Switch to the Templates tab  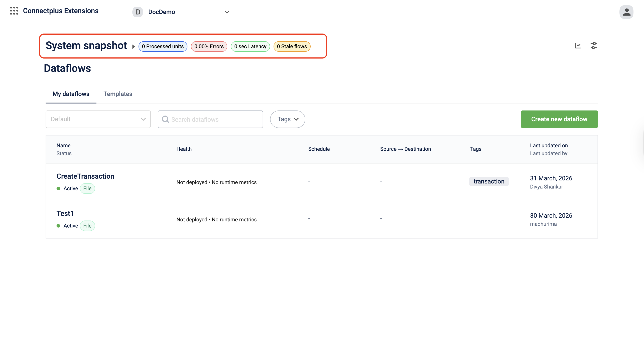tap(118, 94)
